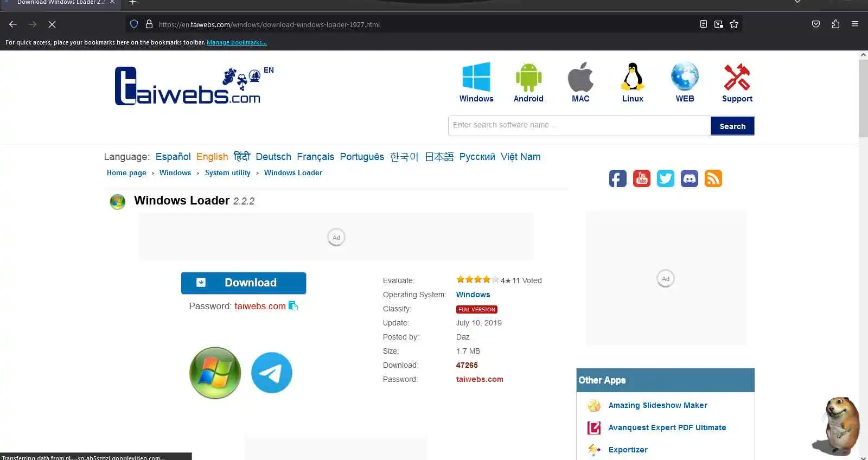Switch language to Português
The image size is (868, 460).
click(x=362, y=157)
